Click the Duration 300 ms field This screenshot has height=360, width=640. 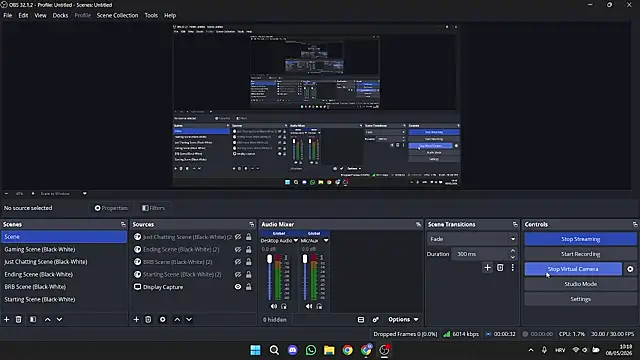[480, 254]
